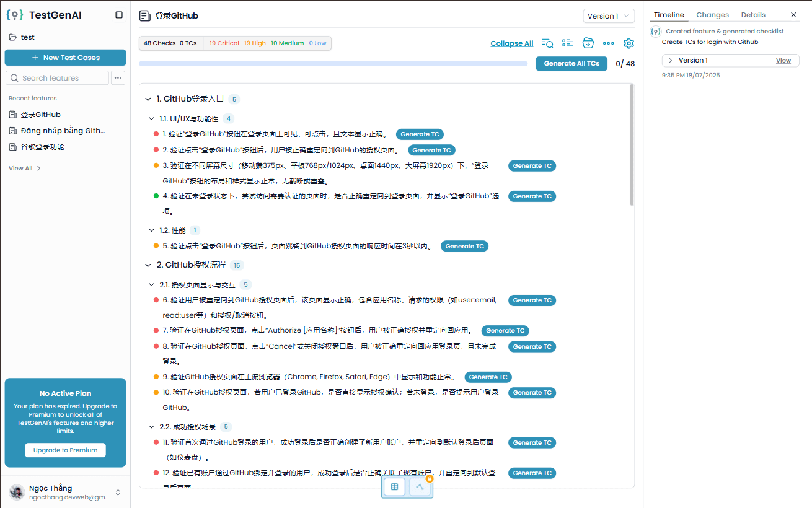The width and height of the screenshot is (812, 508).
Task: Click the TestGenAI logo
Action: tap(44, 15)
